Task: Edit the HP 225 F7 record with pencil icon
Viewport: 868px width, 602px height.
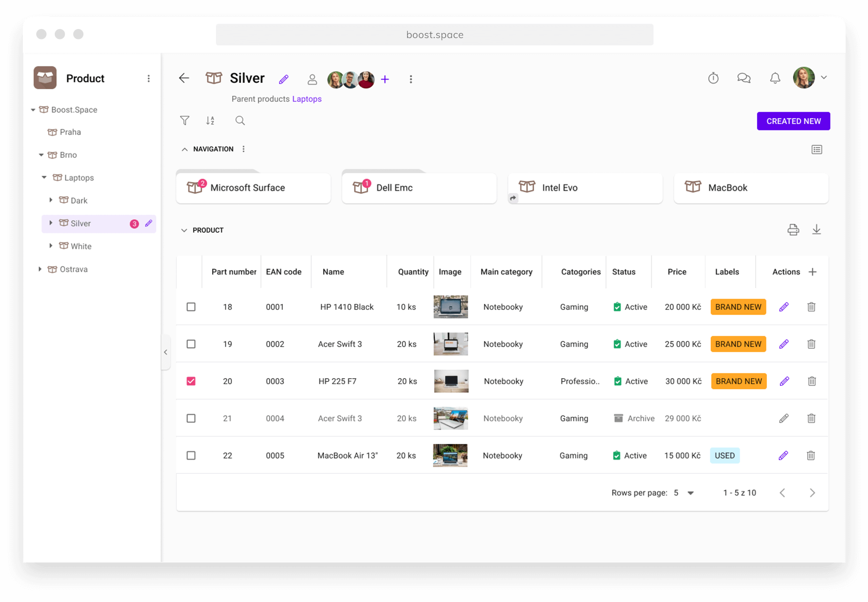Action: (x=784, y=381)
